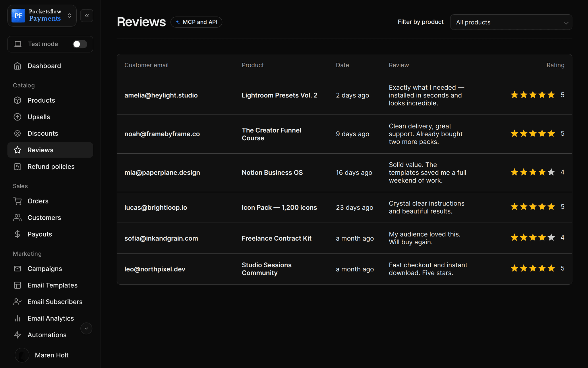Click the sidebar scroll-down chevron button

pos(86,328)
